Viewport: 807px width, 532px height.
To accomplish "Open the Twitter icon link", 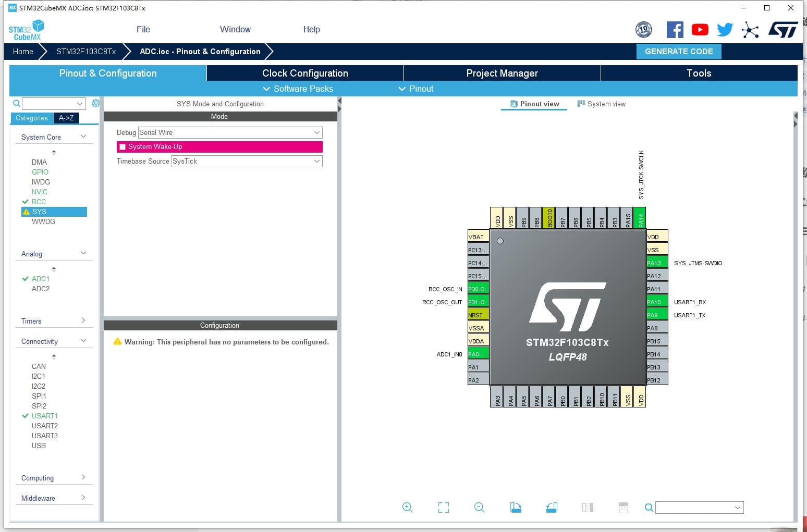I will click(x=725, y=30).
